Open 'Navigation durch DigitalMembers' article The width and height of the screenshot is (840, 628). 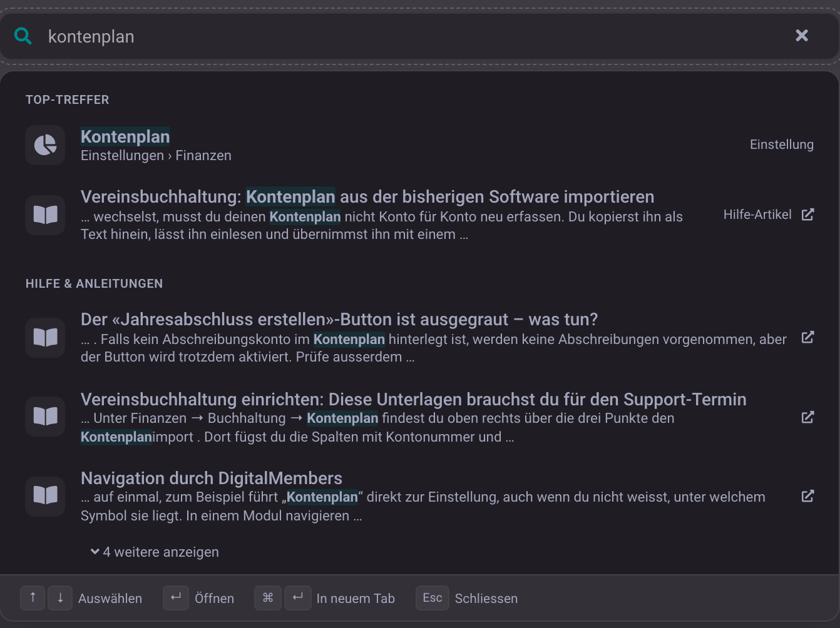pos(212,479)
